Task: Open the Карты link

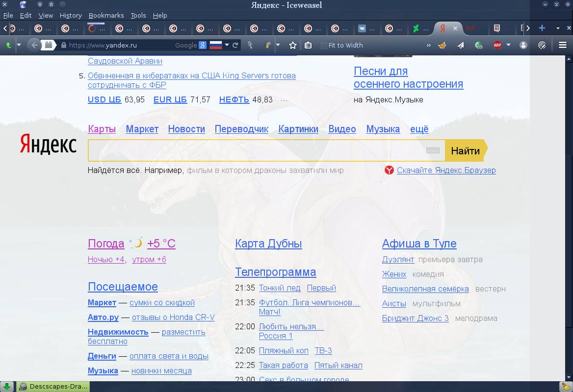Action: point(102,129)
